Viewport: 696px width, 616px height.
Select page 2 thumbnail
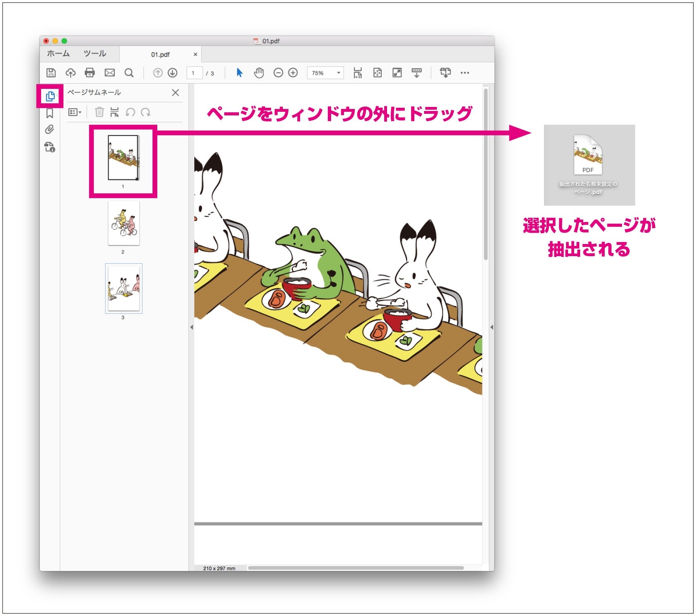click(x=124, y=223)
